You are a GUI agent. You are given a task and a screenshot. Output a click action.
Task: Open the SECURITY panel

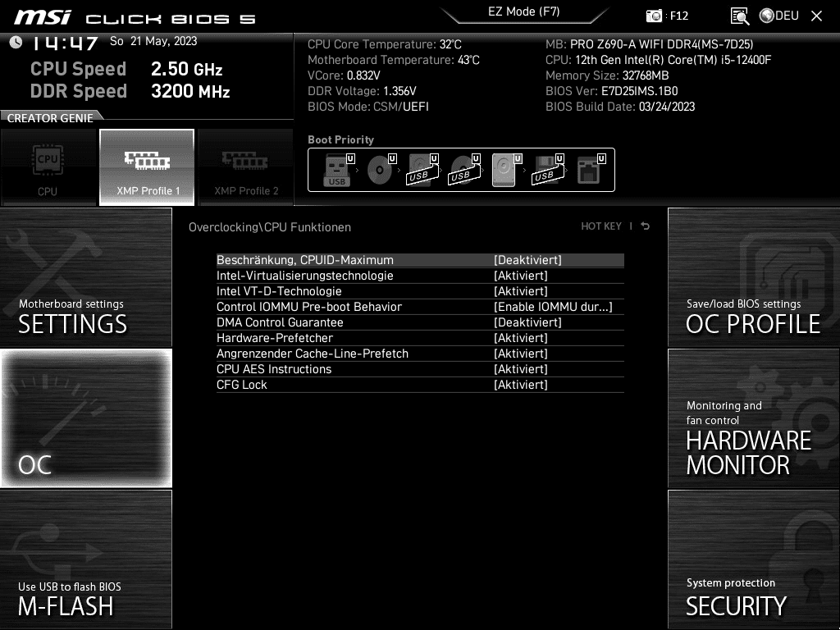coord(754,559)
